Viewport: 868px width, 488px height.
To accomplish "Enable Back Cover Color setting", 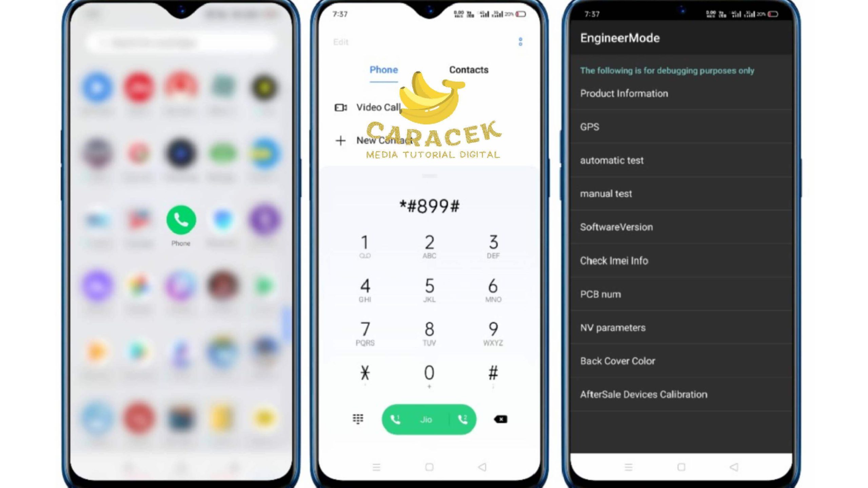I will pyautogui.click(x=618, y=361).
